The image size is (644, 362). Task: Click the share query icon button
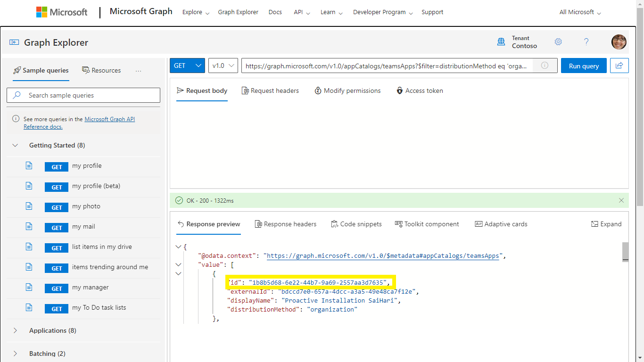619,66
